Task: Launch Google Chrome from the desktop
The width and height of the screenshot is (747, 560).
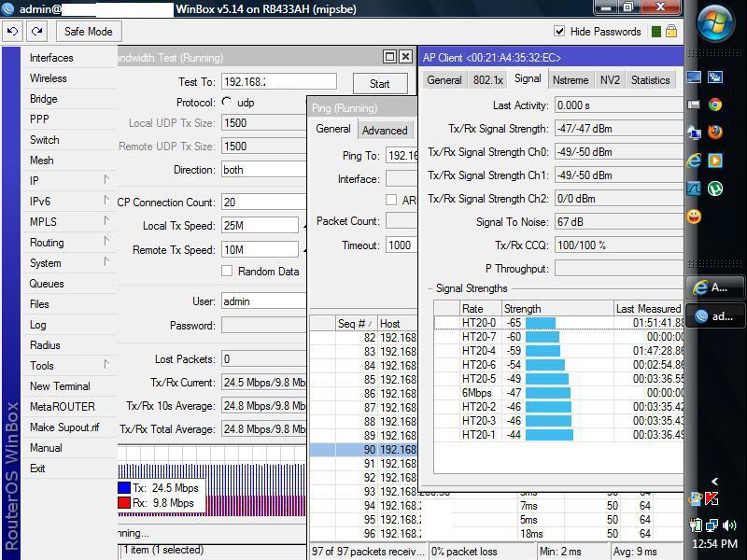Action: (714, 105)
